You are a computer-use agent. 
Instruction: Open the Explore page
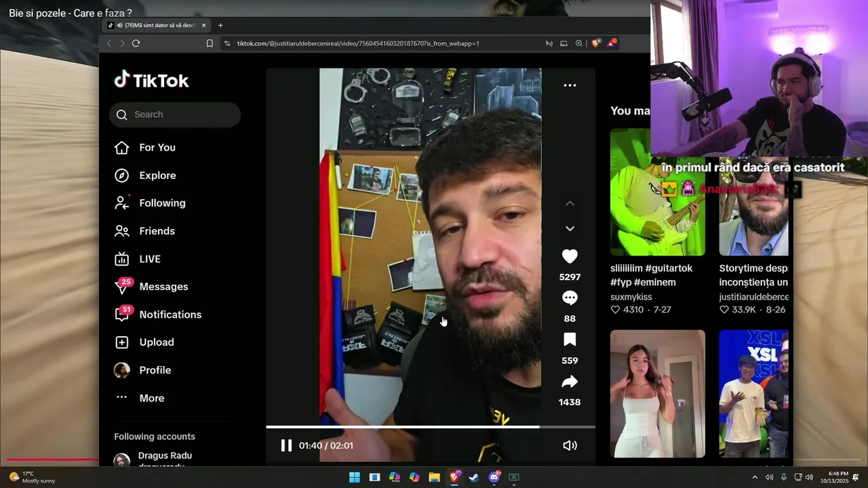coord(145,176)
